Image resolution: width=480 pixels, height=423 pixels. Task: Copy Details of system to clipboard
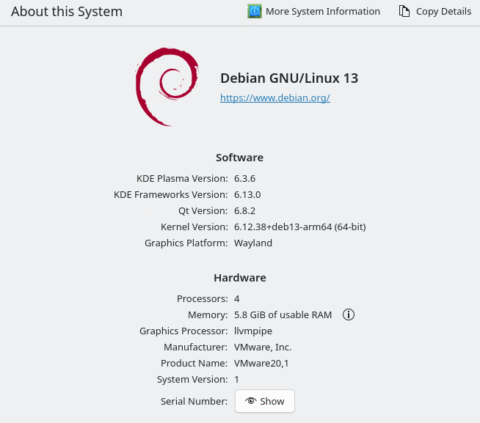pos(435,11)
